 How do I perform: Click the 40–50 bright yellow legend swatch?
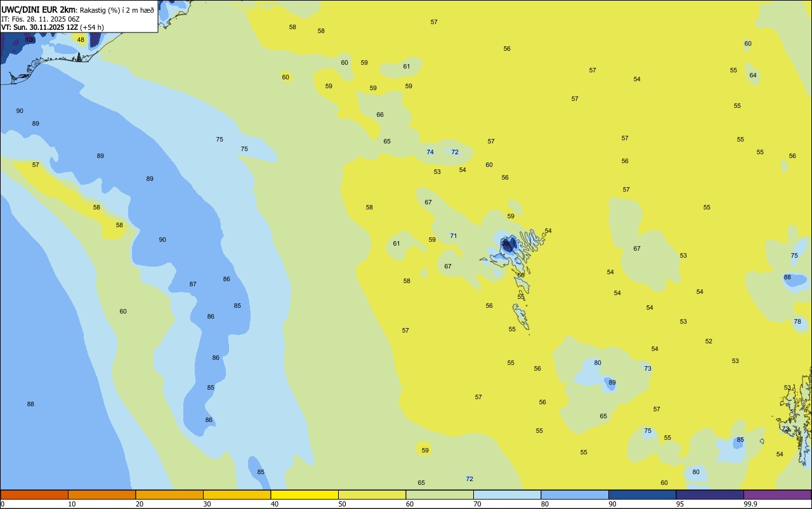[304, 494]
